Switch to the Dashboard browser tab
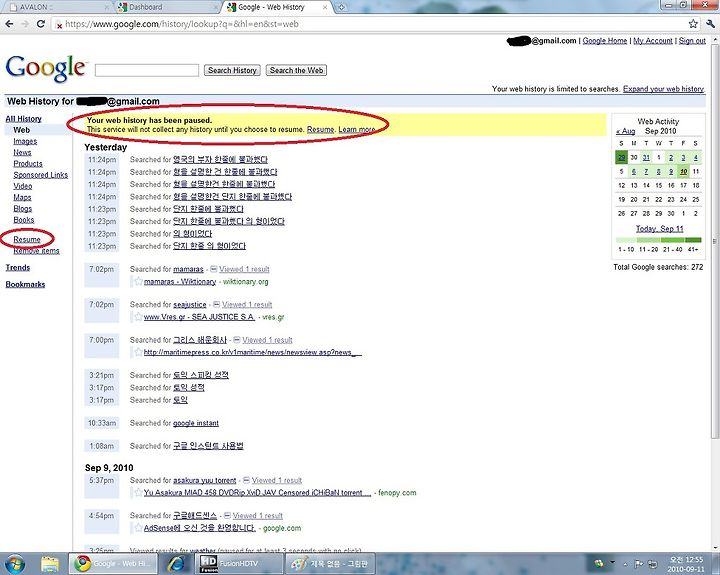Viewport: 720px width, 575px height. click(x=167, y=7)
